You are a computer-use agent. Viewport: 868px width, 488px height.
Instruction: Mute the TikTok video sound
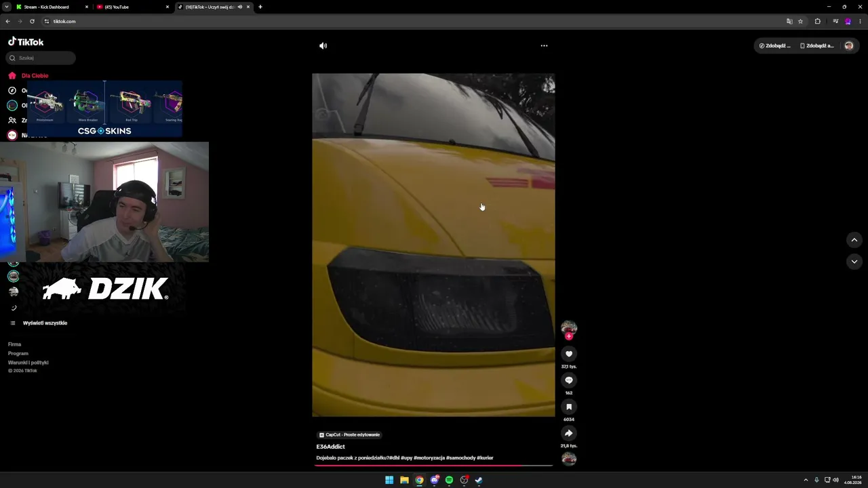(x=323, y=46)
